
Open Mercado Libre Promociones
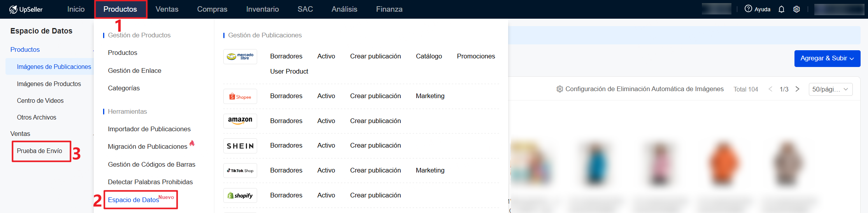(476, 56)
